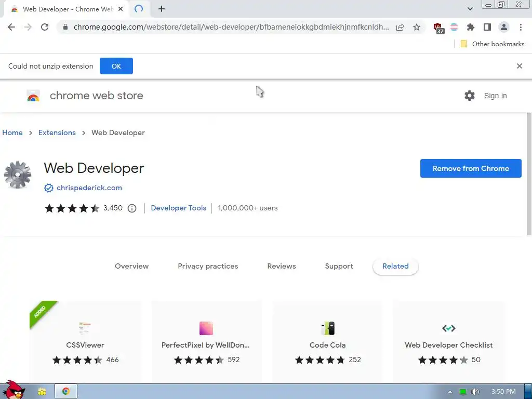Show rating info via the circled i
The width and height of the screenshot is (532, 399).
coord(132,208)
